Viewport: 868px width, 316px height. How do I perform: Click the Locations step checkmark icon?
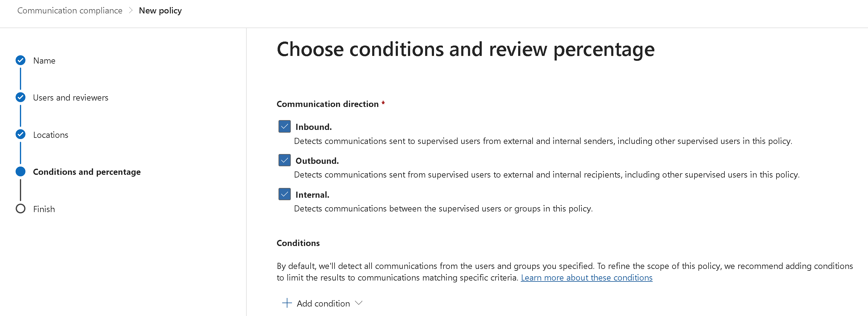click(21, 134)
